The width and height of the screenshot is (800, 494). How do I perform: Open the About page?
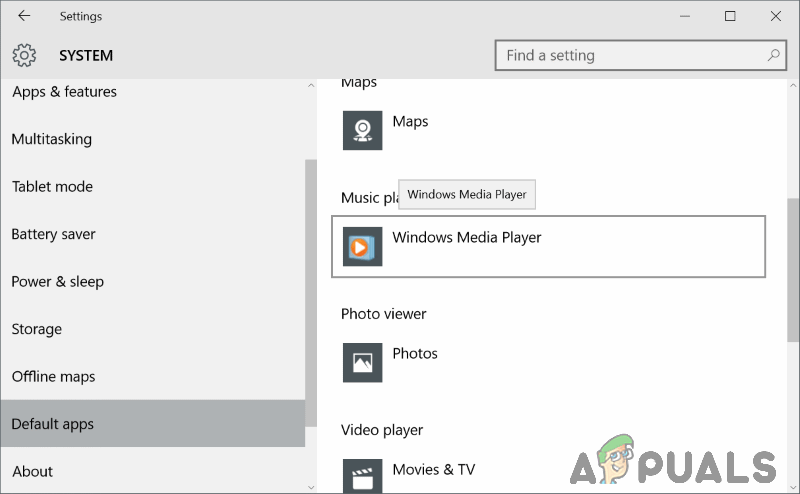32,471
